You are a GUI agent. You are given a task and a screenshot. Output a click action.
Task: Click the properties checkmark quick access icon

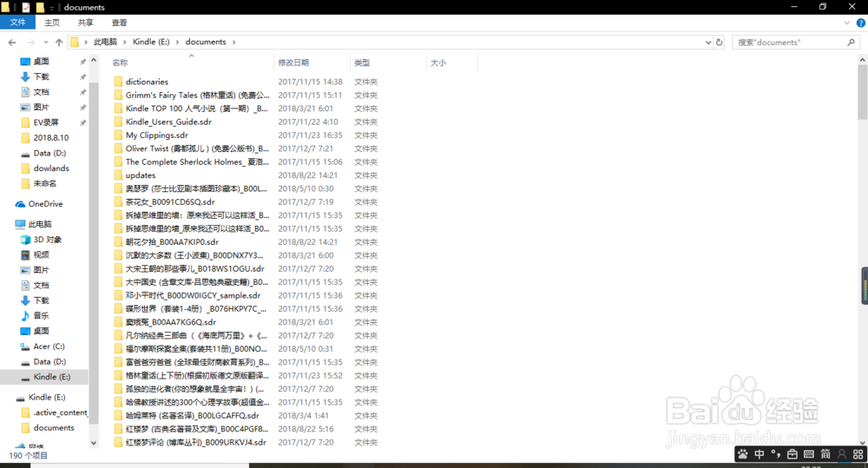[26, 7]
